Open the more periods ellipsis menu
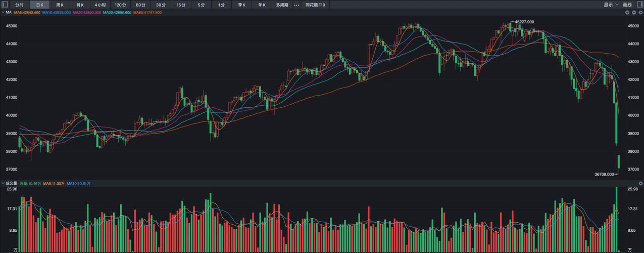The height and width of the screenshot is (253, 644). pos(296,5)
